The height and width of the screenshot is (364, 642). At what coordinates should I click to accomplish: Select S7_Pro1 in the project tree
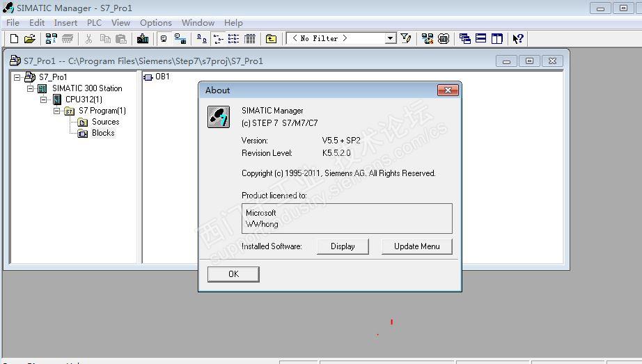coord(53,77)
